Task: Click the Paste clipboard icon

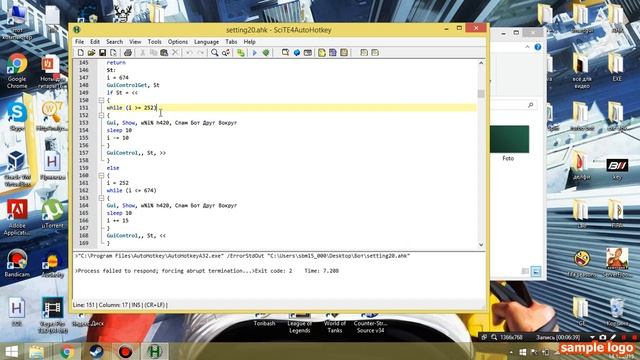Action: tap(164, 53)
